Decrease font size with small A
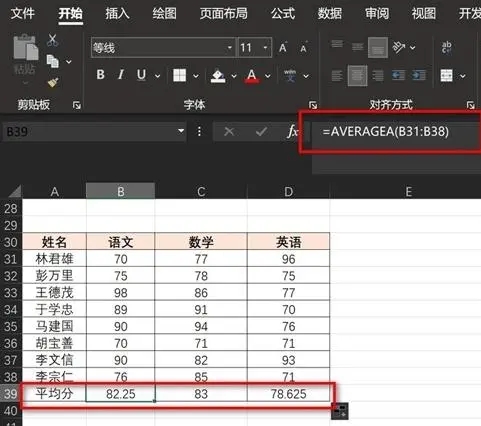 click(303, 48)
